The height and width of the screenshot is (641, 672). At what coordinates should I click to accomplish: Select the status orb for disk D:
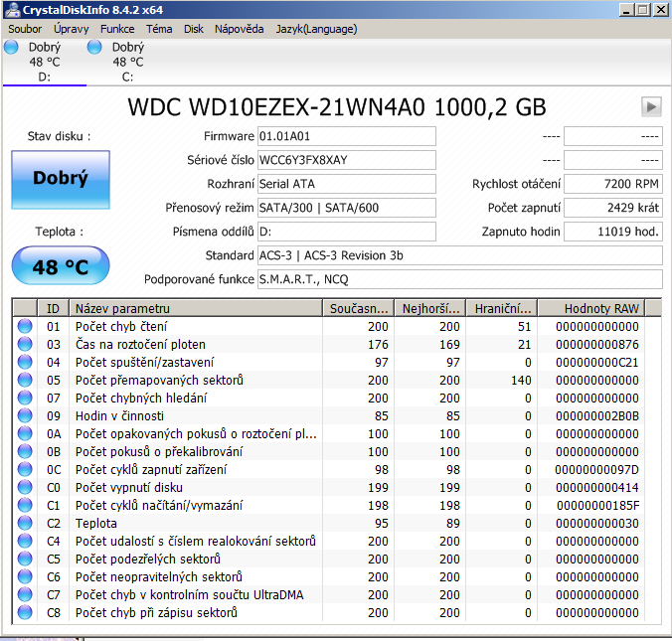tap(12, 47)
